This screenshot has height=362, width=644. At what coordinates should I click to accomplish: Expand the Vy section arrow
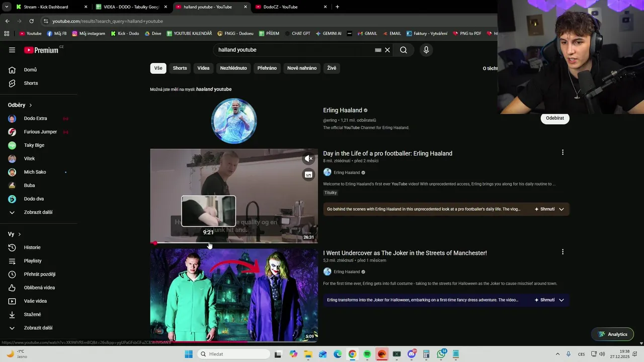coord(20,234)
